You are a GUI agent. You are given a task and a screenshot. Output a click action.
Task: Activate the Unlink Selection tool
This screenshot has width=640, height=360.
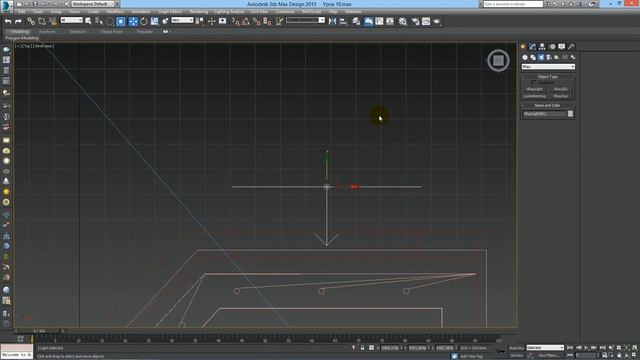(42, 21)
